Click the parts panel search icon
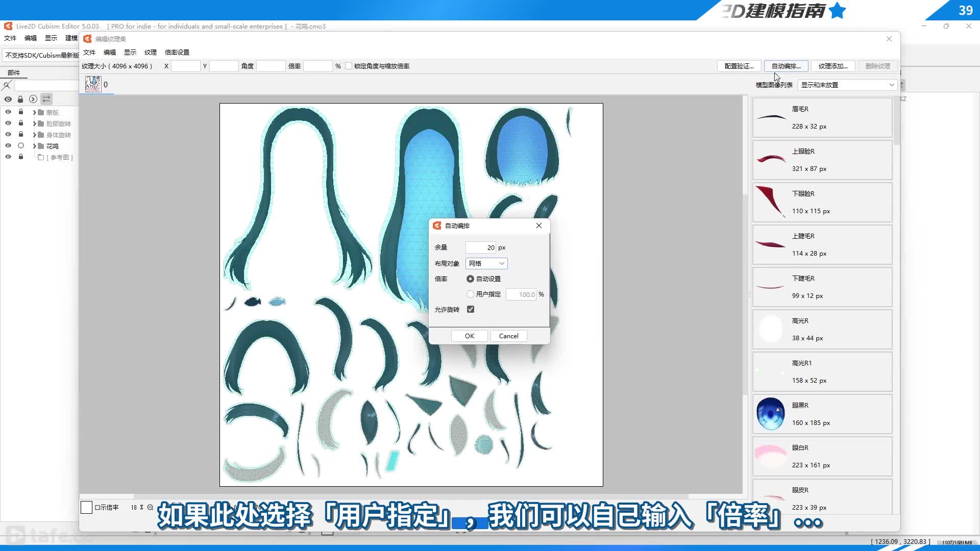Image resolution: width=980 pixels, height=551 pixels. pos(7,85)
